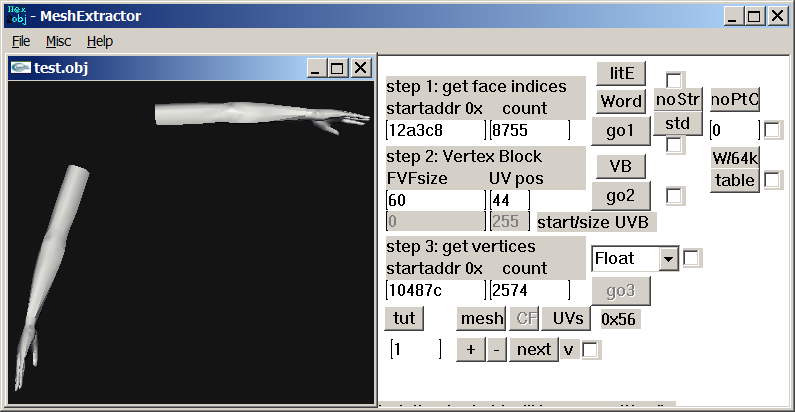
Task: Open the File menu
Action: coord(21,41)
